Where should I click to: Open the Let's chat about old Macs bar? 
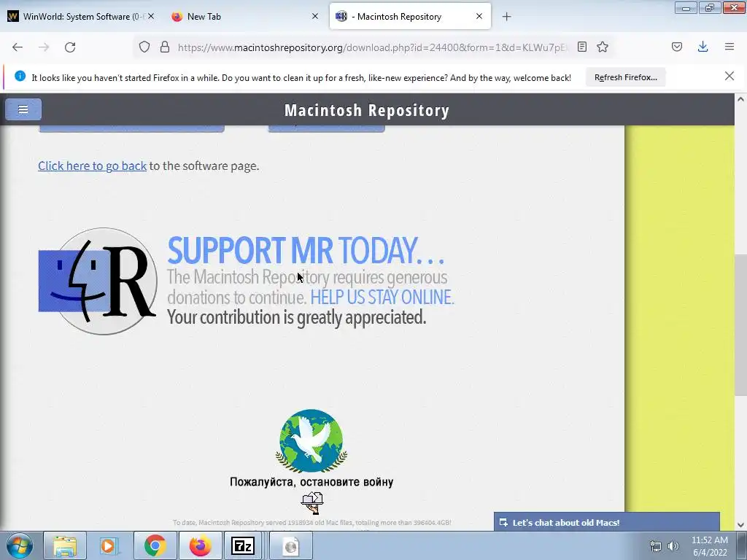coord(606,522)
